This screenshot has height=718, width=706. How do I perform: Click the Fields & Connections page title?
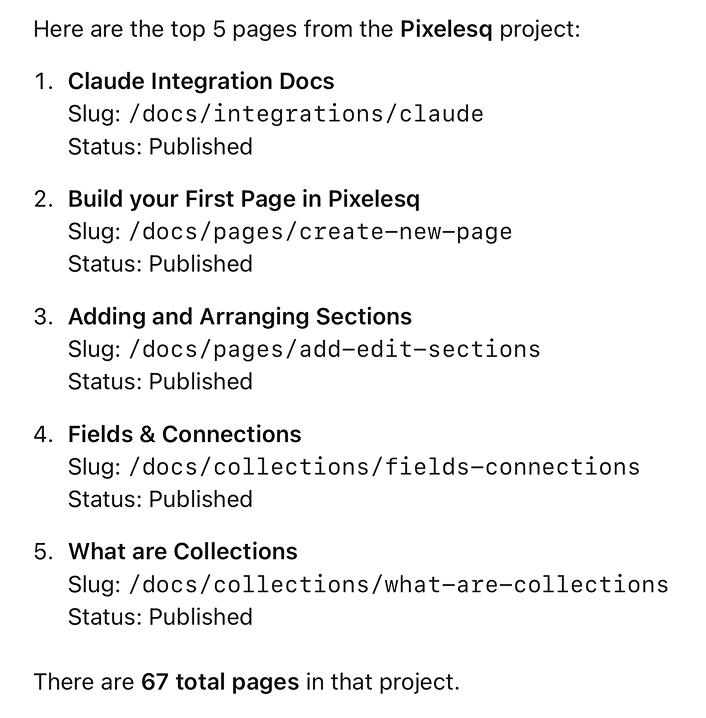[x=184, y=434]
